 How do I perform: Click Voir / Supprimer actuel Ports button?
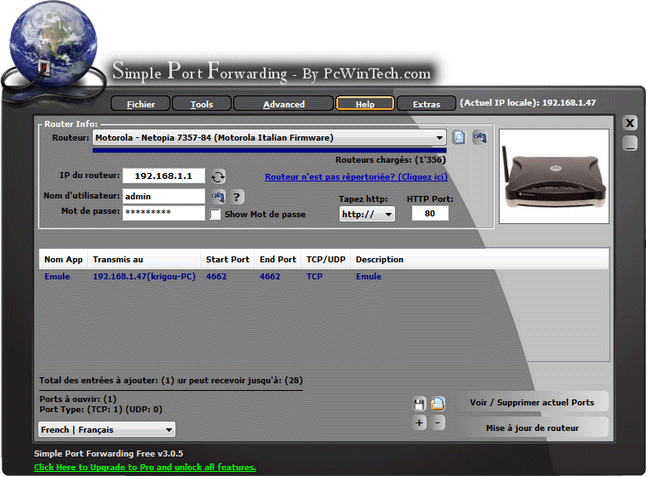click(532, 402)
